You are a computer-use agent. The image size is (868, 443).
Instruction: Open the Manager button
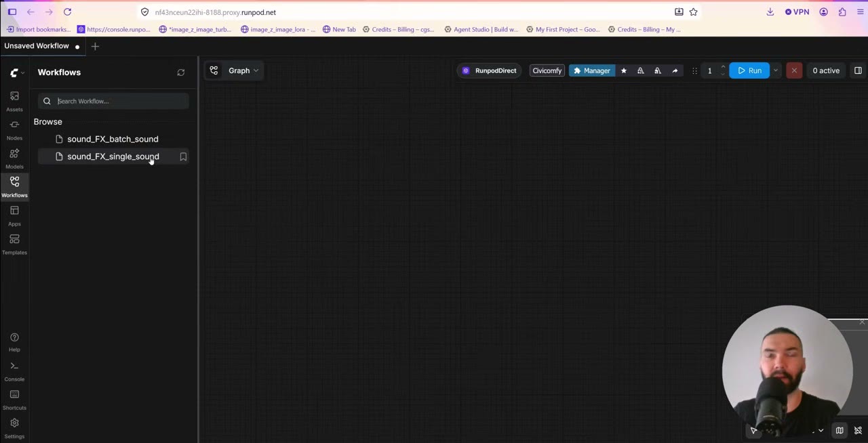(592, 70)
